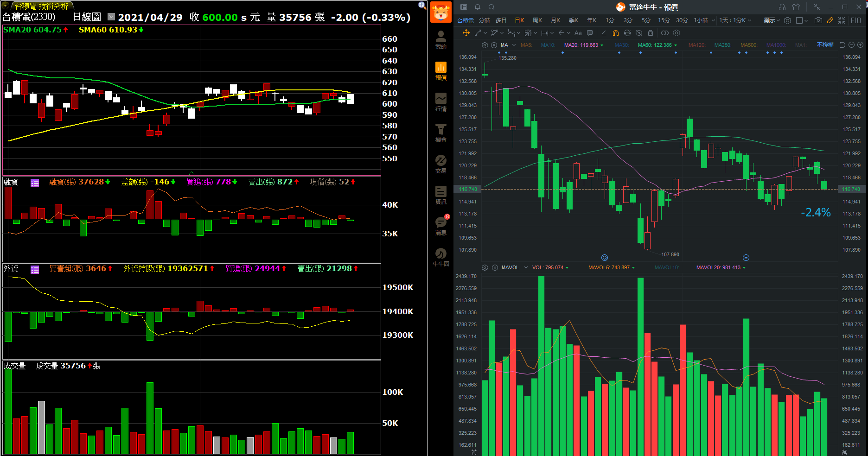Open MAVOL indicator settings gear
868x456 pixels.
[x=485, y=267]
